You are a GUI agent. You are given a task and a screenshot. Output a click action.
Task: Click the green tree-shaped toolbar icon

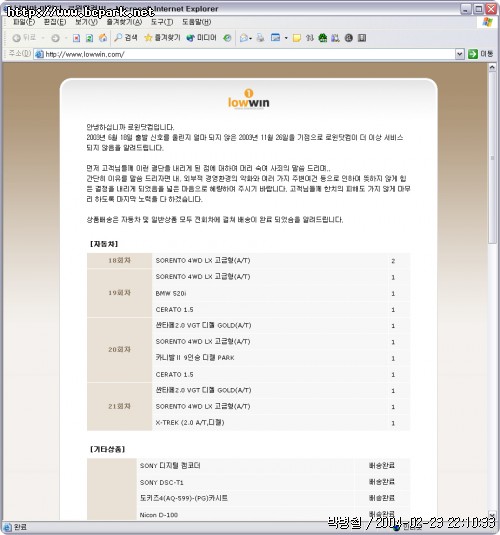[x=323, y=38]
